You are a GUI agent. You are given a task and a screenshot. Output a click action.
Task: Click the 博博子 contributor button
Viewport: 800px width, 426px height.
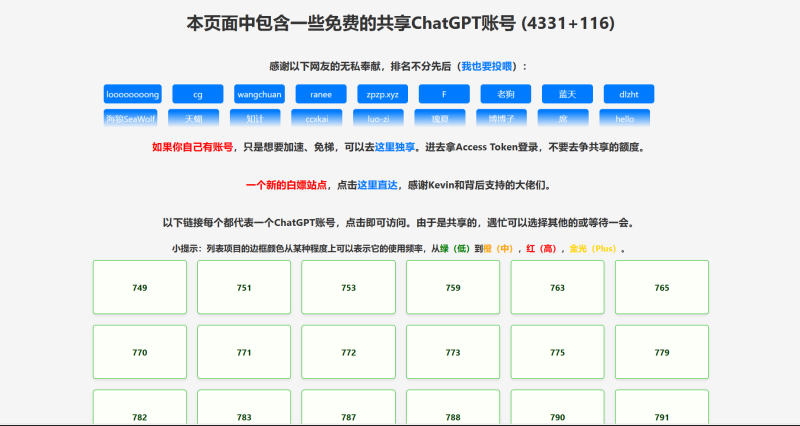click(502, 118)
